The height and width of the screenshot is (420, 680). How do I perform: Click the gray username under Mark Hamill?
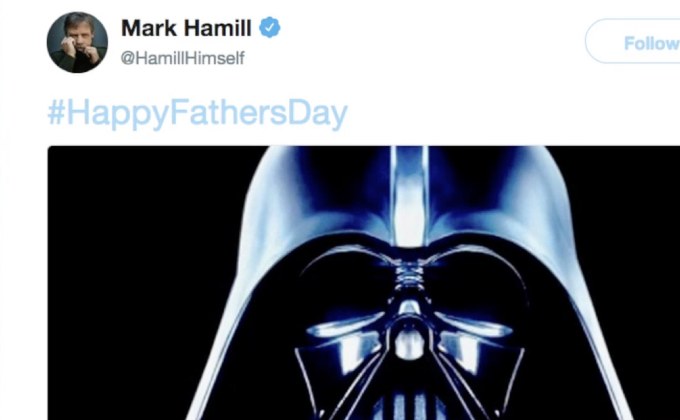coord(183,58)
